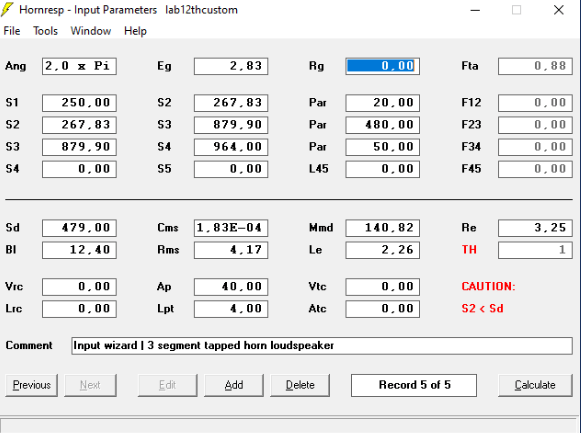Click the left-column S3 field with 879,90
Viewport: 581px width, 433px height.
click(79, 147)
